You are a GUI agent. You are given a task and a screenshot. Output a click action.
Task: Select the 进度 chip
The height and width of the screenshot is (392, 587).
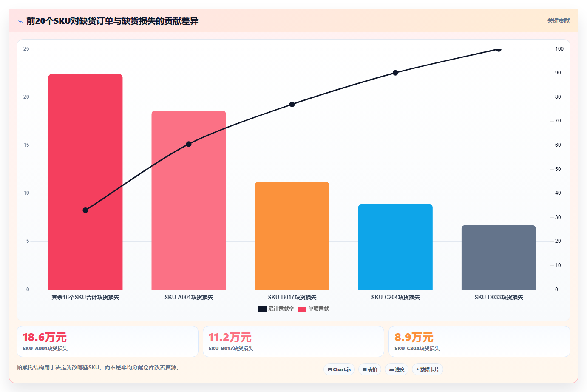(x=397, y=369)
